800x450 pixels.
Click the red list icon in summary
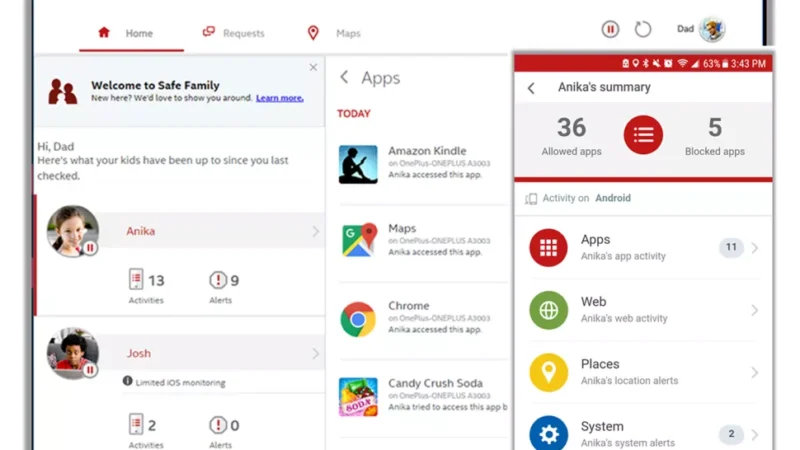(643, 135)
